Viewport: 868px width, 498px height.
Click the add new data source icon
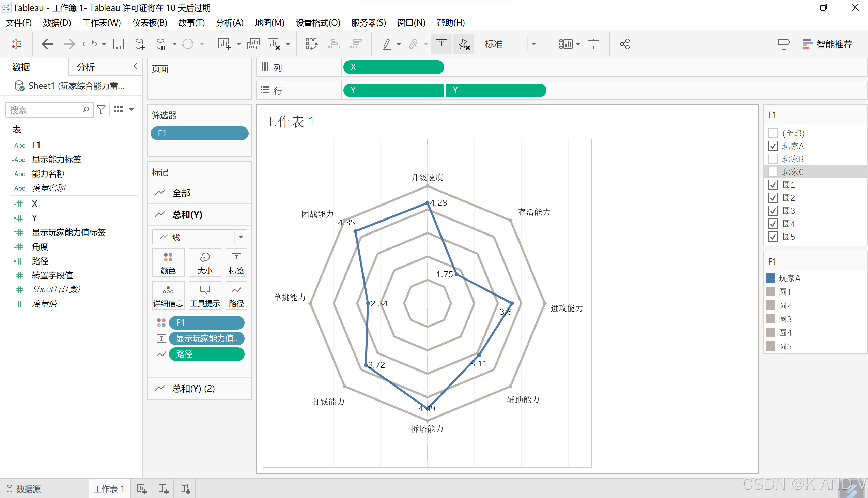pyautogui.click(x=139, y=44)
